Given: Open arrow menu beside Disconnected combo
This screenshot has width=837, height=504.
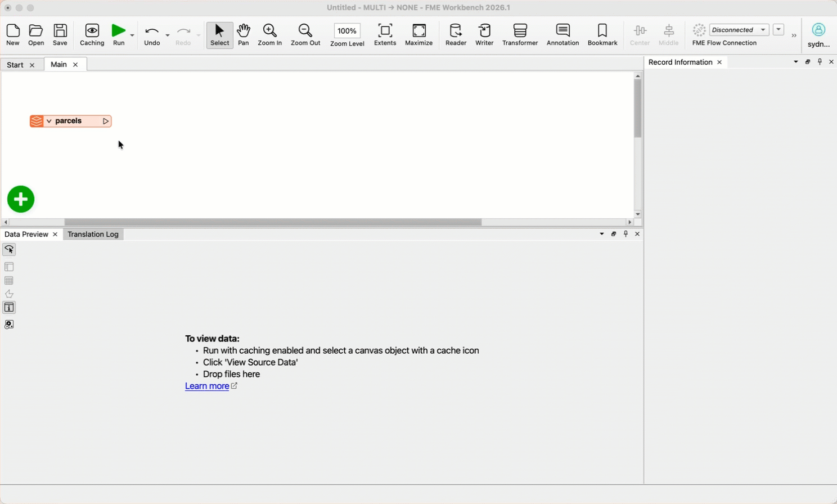Looking at the screenshot, I should (778, 30).
